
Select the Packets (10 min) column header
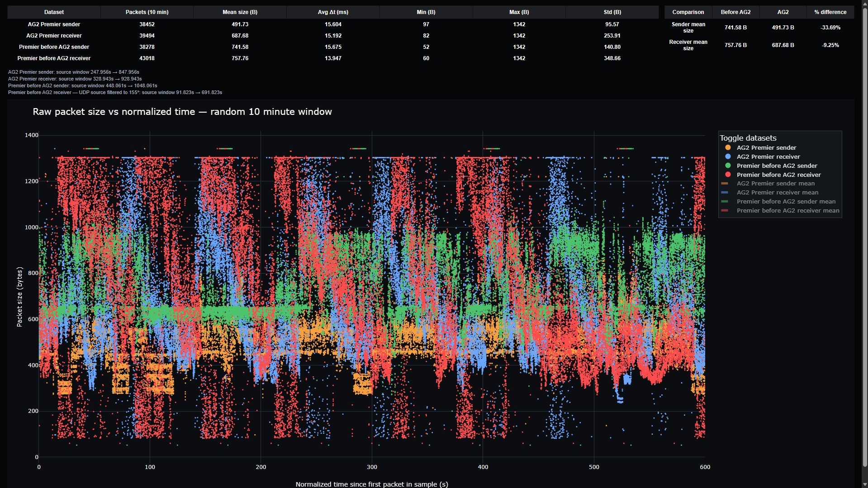tap(147, 12)
